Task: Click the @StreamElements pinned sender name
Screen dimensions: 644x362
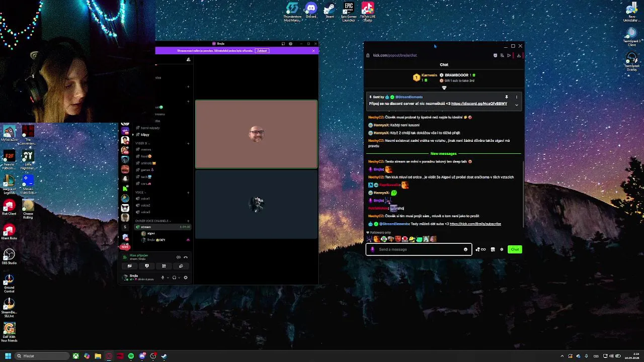Action: tap(409, 97)
